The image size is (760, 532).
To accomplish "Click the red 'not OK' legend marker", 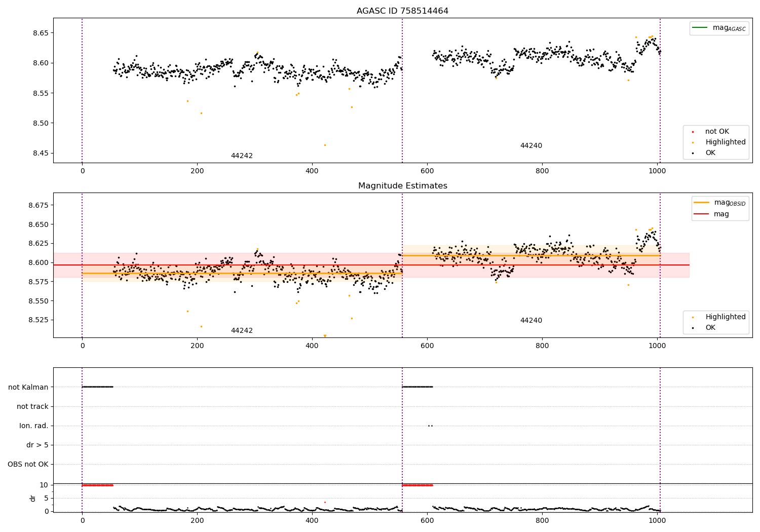I will [693, 132].
